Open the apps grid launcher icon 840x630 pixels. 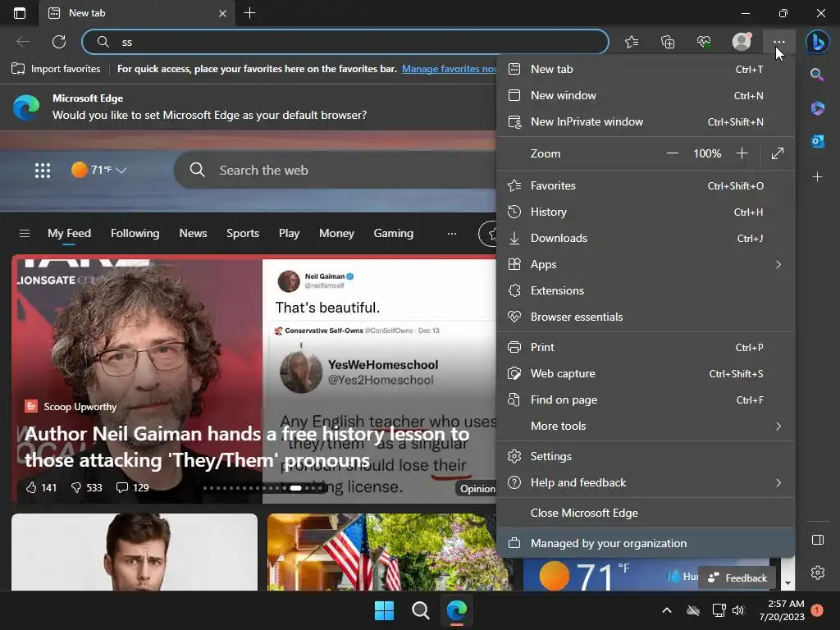pos(43,171)
